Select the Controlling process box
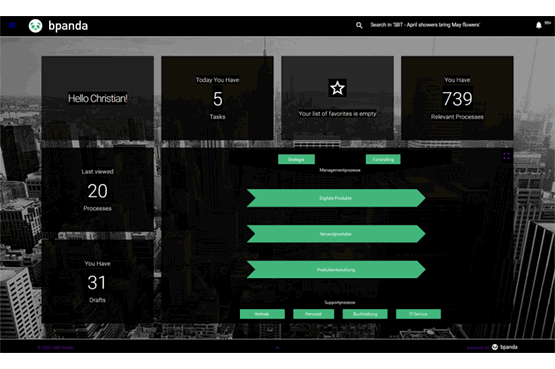555x369 pixels. click(x=383, y=160)
